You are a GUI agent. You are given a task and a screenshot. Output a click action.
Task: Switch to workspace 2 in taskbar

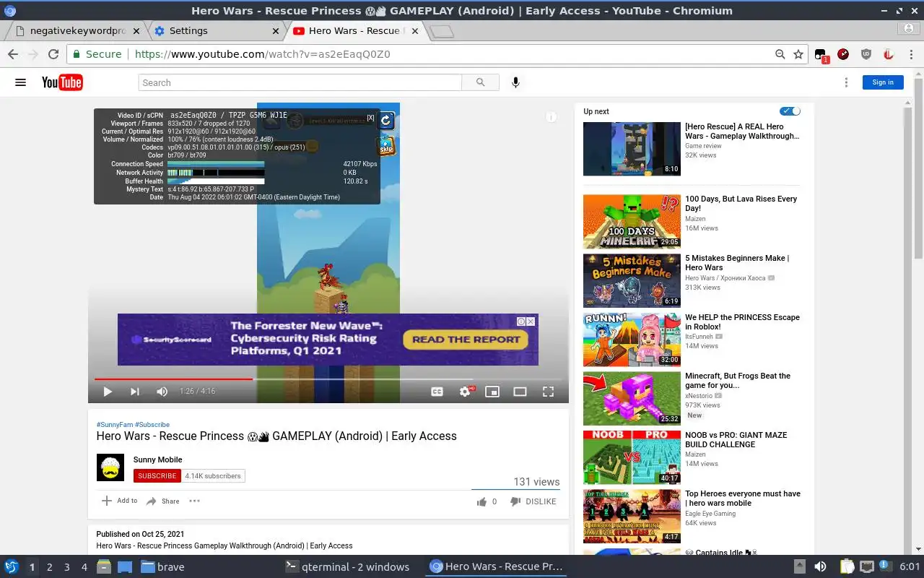[x=50, y=567]
